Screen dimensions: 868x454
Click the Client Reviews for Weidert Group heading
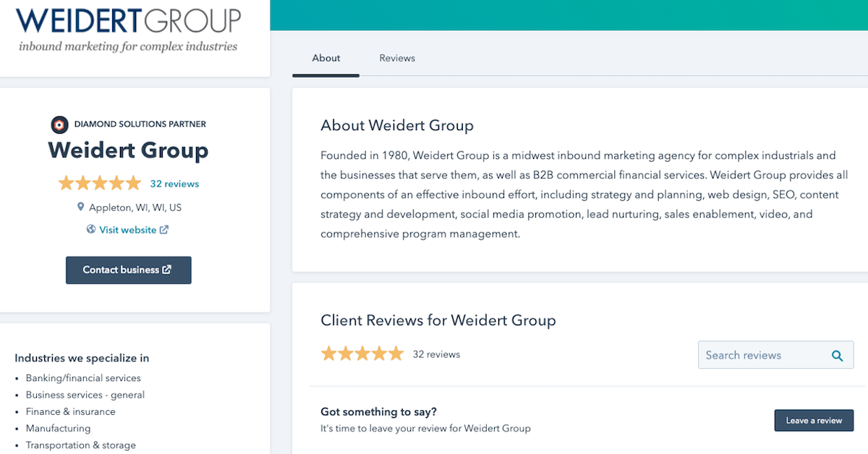click(x=438, y=320)
